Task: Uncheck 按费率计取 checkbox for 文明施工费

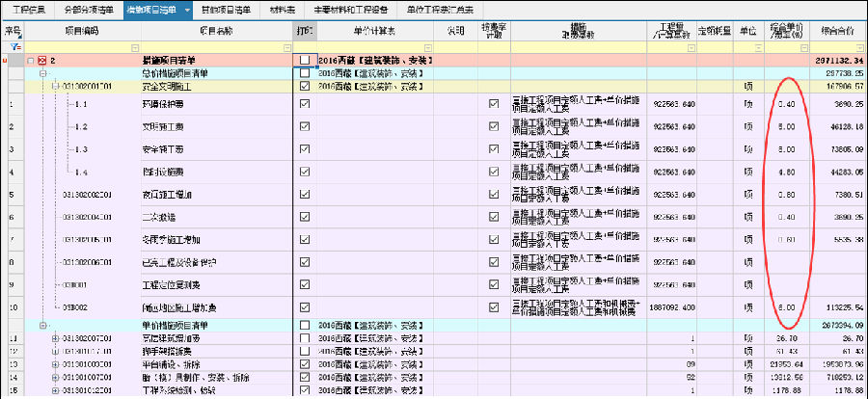Action: 495,127
